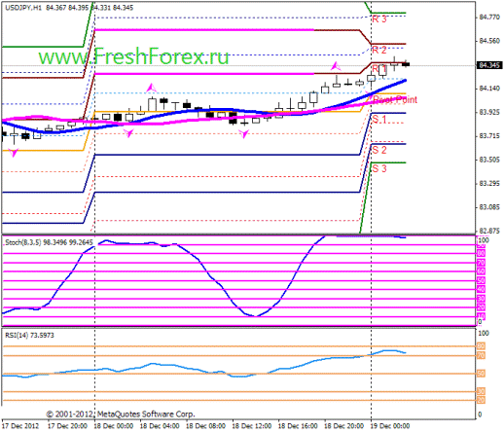
Task: Click the last black candle at 84.345
Action: point(406,64)
